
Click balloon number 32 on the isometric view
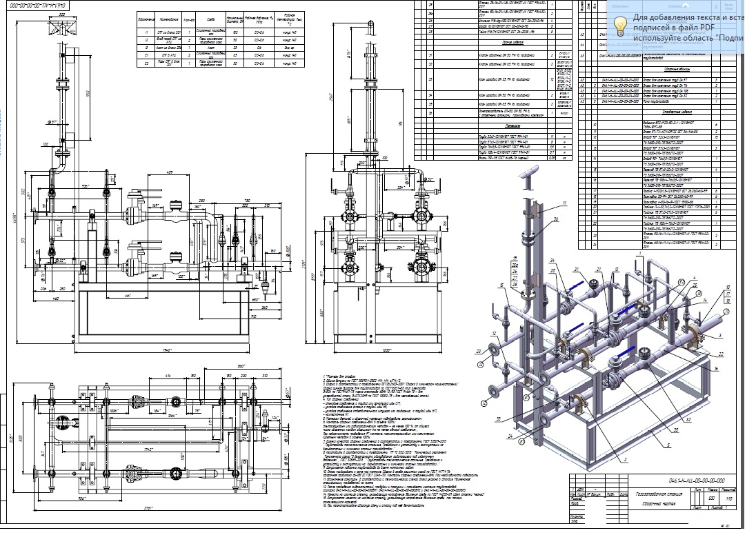click(x=688, y=420)
